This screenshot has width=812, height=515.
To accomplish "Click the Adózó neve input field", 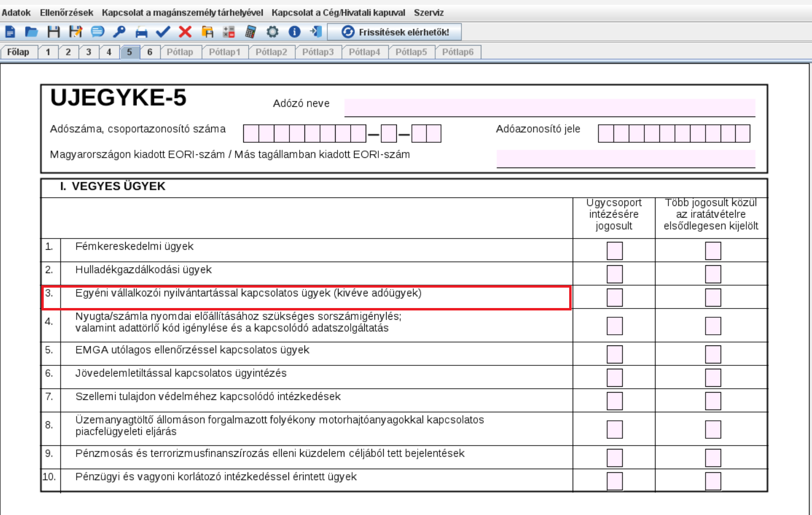I will (549, 107).
